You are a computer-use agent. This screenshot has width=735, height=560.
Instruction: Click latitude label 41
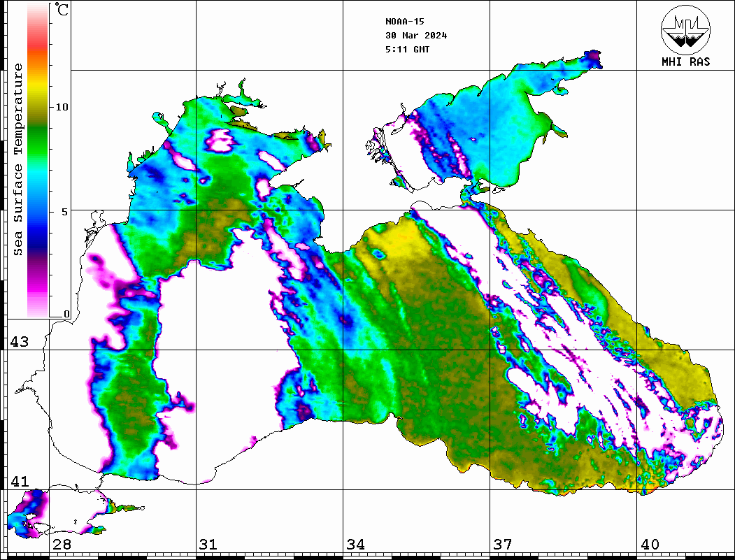pos(19,481)
